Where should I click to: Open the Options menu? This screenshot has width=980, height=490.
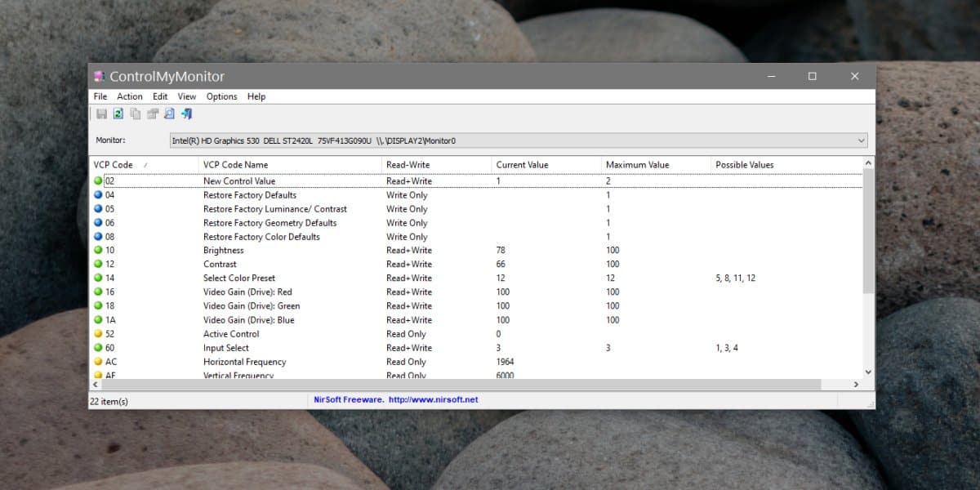tap(221, 96)
